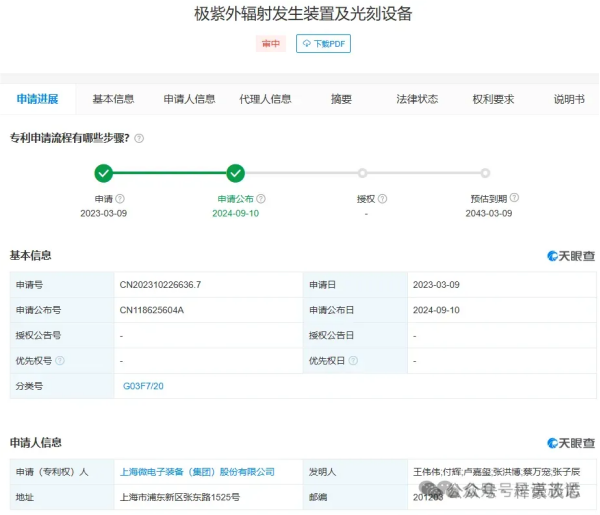Click the 审中 status badge

point(270,44)
